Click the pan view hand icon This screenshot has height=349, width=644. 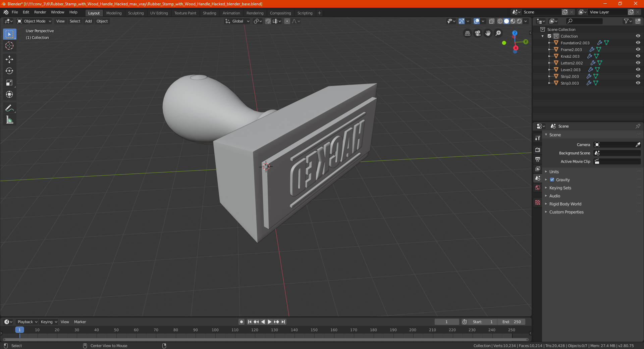(488, 33)
